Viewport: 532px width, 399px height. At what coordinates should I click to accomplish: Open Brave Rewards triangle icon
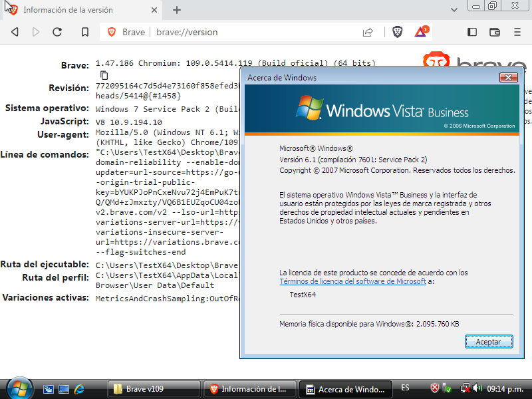[421, 32]
